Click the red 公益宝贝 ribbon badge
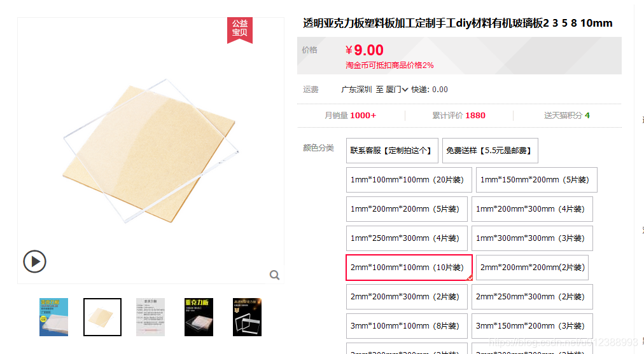Viewport: 644px width, 354px height. [x=240, y=30]
